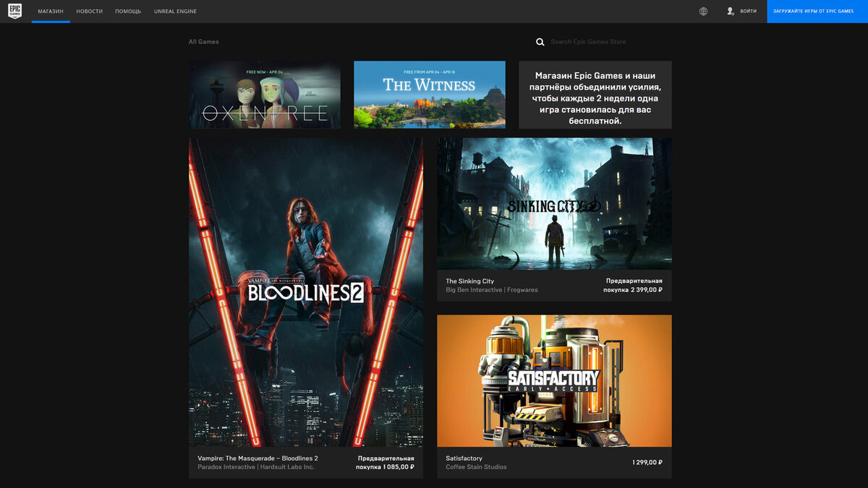Open the language globe icon
The height and width of the screenshot is (488, 868).
703,12
